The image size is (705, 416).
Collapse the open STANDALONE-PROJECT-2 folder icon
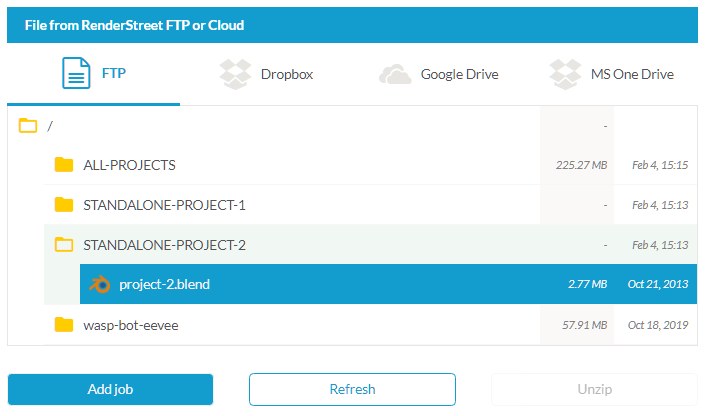point(64,245)
